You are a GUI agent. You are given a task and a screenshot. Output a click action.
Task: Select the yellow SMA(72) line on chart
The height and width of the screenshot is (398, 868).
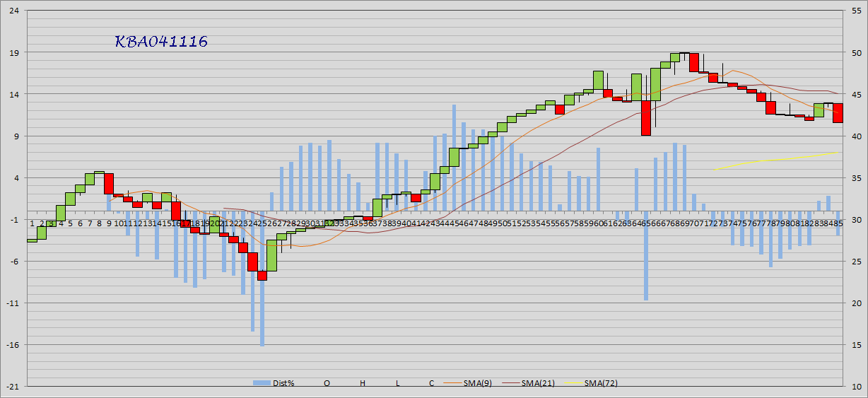point(778,160)
